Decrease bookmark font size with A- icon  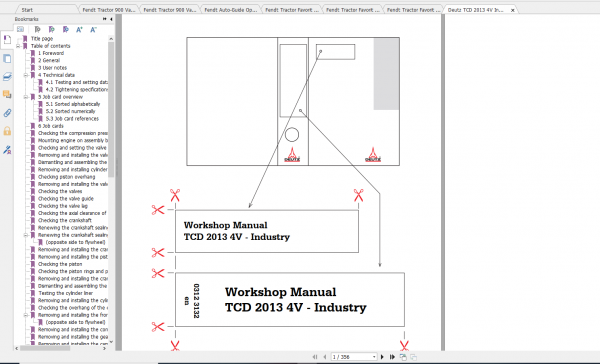point(93,29)
